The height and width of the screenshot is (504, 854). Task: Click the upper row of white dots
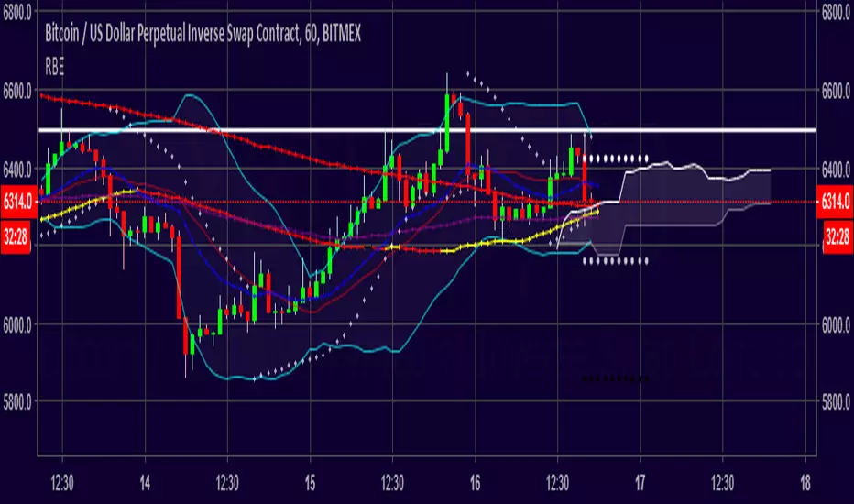615,159
